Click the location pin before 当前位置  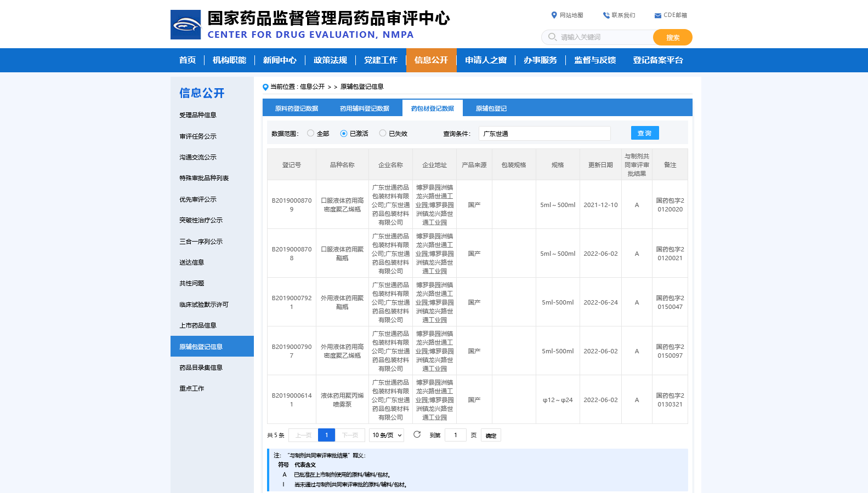[x=265, y=87]
